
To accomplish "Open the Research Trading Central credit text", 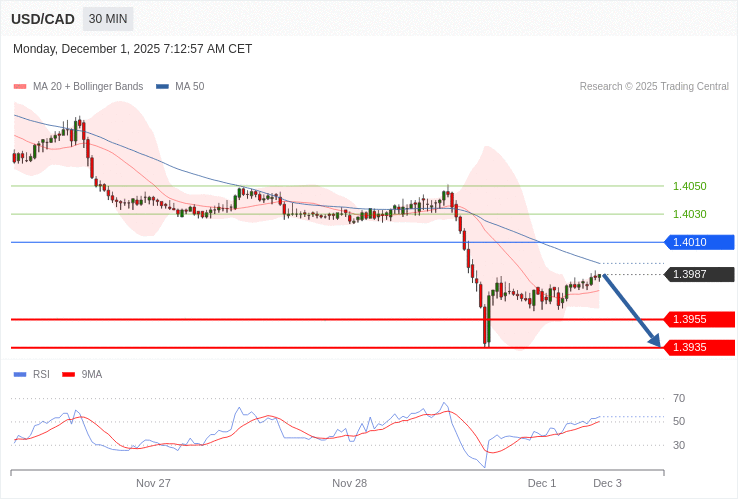I will [x=654, y=87].
